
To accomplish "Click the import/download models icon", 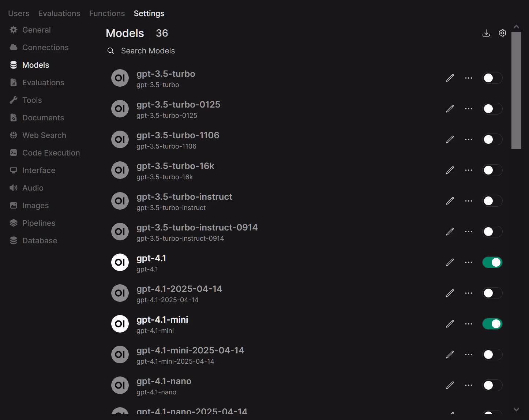I will [x=486, y=33].
